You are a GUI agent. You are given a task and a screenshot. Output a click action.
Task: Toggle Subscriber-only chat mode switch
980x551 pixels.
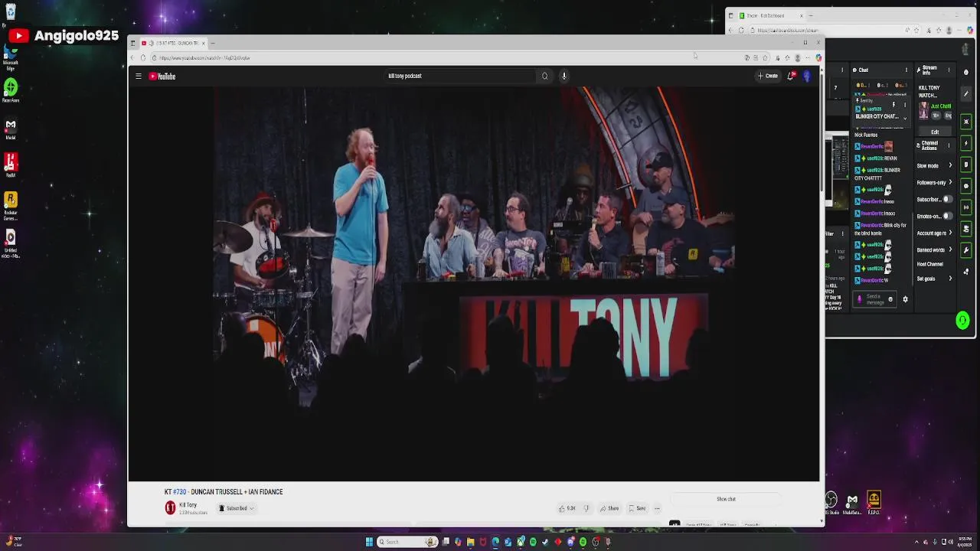(x=948, y=199)
